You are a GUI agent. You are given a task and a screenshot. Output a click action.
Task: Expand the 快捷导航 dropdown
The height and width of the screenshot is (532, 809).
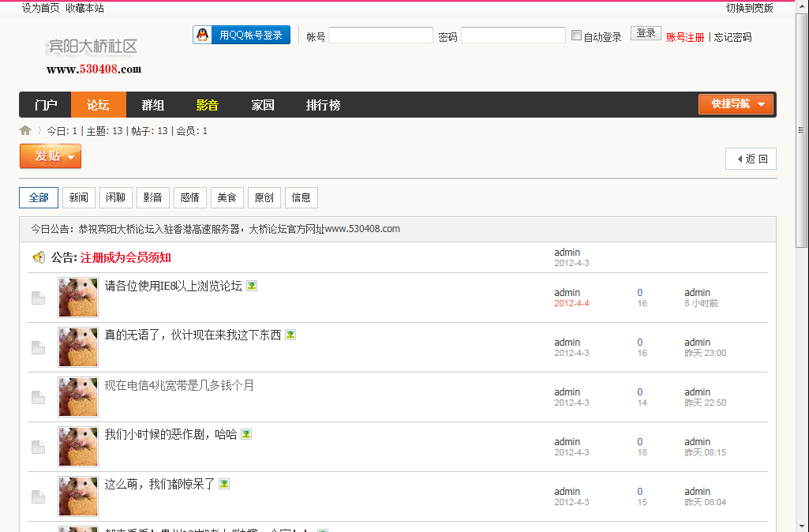coord(736,104)
